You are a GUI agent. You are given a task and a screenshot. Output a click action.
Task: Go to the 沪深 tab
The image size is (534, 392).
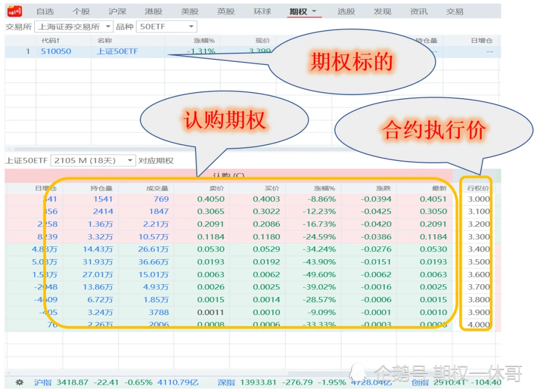(x=117, y=12)
